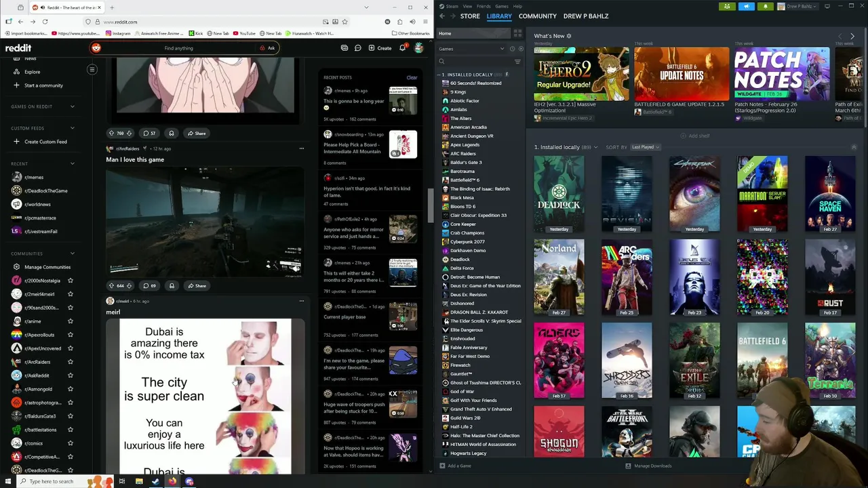Open DREW P BAHLZ profile tab
The image size is (868, 488).
586,16
